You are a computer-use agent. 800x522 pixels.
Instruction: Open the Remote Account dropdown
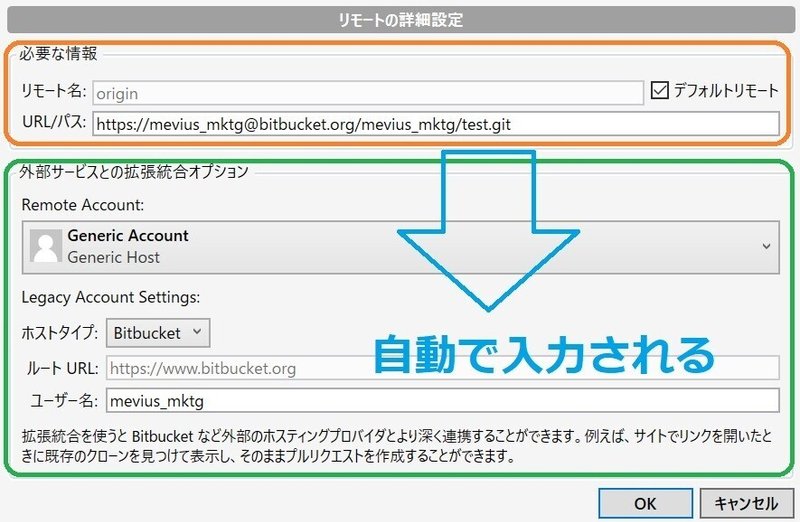pos(401,247)
